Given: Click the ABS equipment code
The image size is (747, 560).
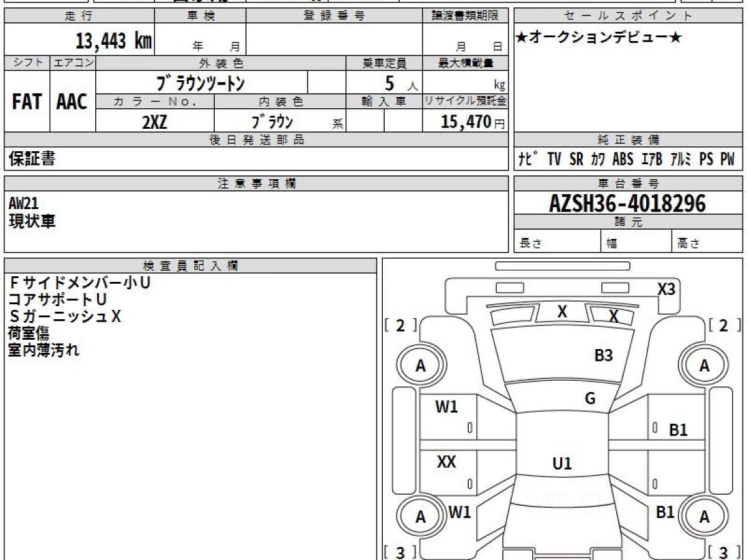Looking at the screenshot, I should (623, 159).
